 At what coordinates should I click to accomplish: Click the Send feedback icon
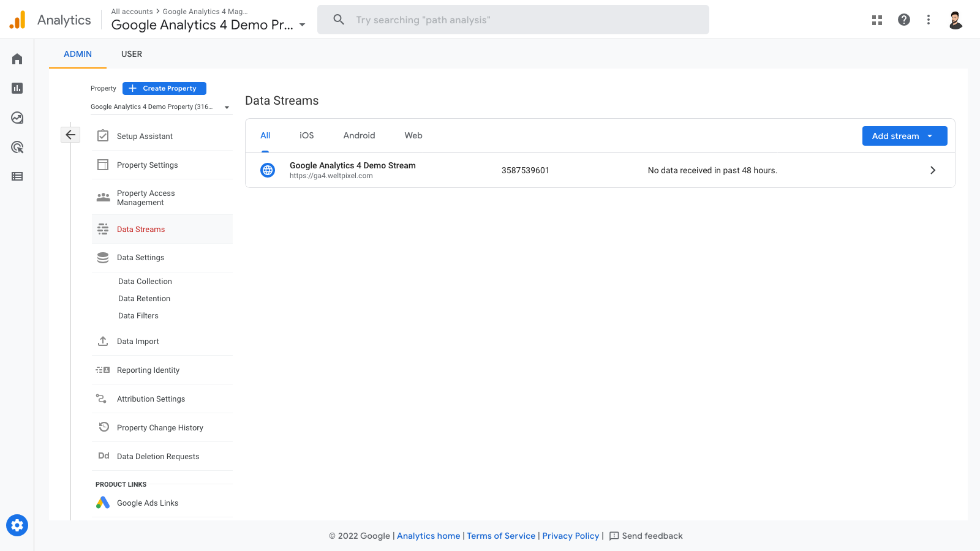tap(614, 536)
